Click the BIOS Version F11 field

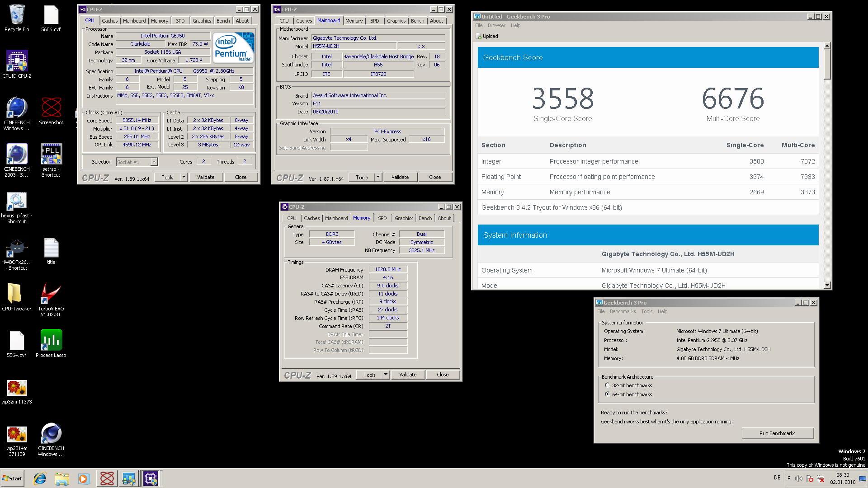point(378,103)
